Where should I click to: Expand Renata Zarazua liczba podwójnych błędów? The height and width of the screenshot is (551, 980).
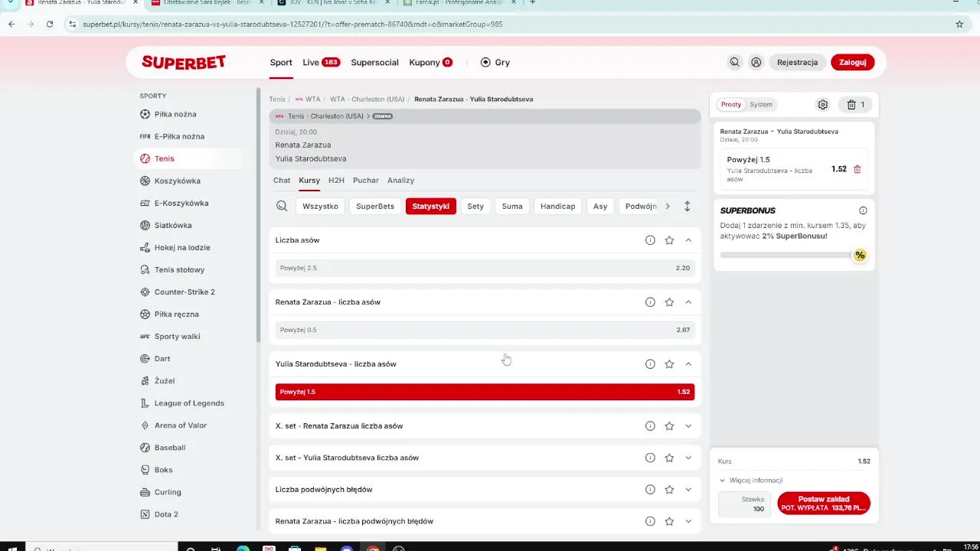click(x=688, y=521)
